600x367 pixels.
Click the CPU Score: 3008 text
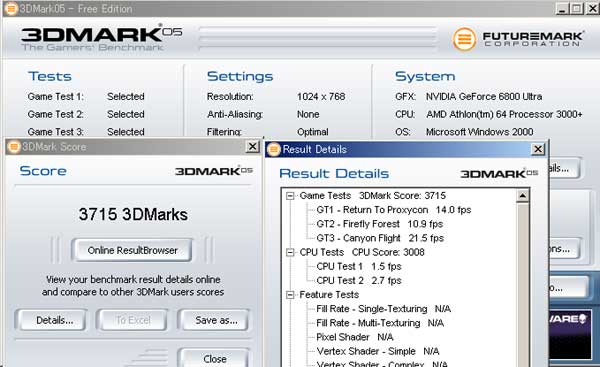(388, 252)
